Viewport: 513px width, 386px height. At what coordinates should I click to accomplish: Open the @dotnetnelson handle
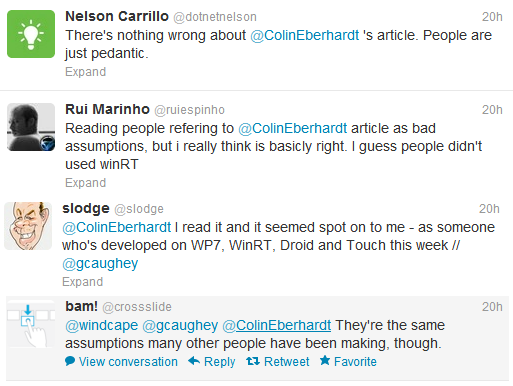(x=215, y=17)
